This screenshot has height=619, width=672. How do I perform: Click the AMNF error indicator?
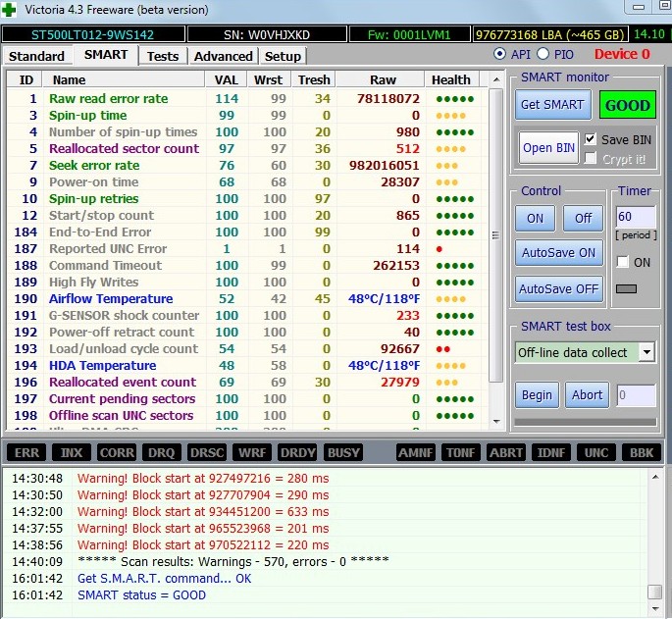tap(416, 452)
